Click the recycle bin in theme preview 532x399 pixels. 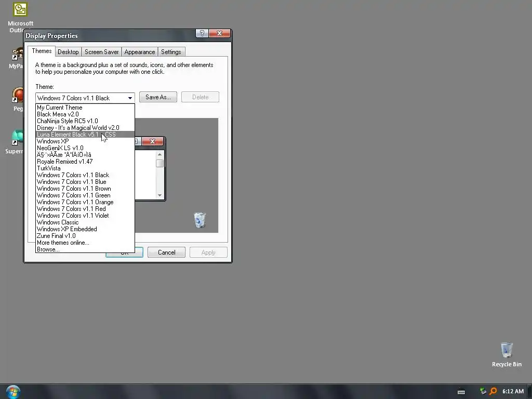pos(199,220)
